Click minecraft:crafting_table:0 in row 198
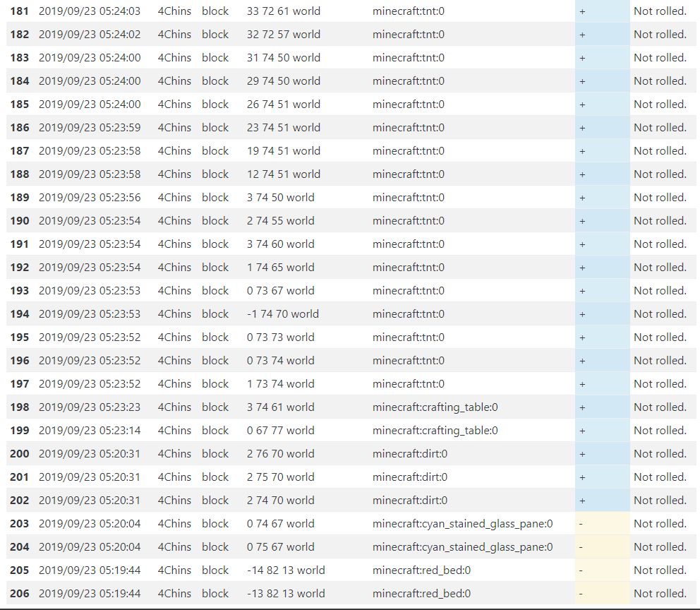The image size is (700, 610). click(x=435, y=407)
